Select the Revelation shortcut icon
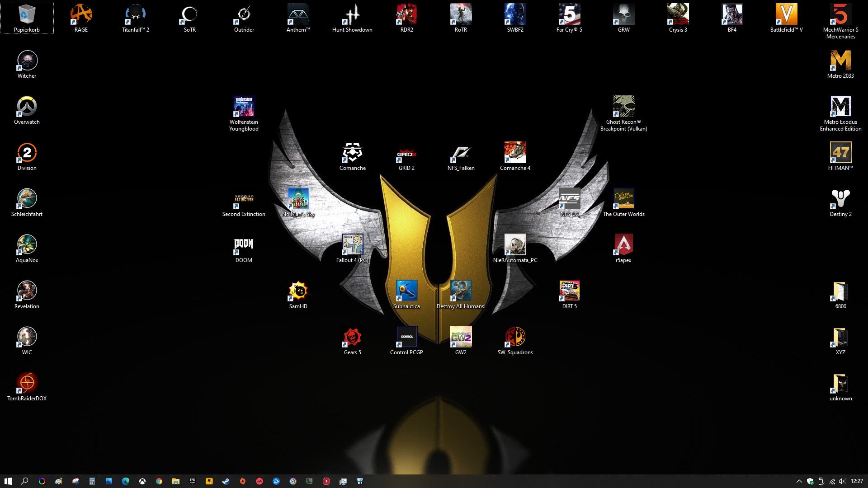Image resolution: width=868 pixels, height=488 pixels. click(x=27, y=291)
